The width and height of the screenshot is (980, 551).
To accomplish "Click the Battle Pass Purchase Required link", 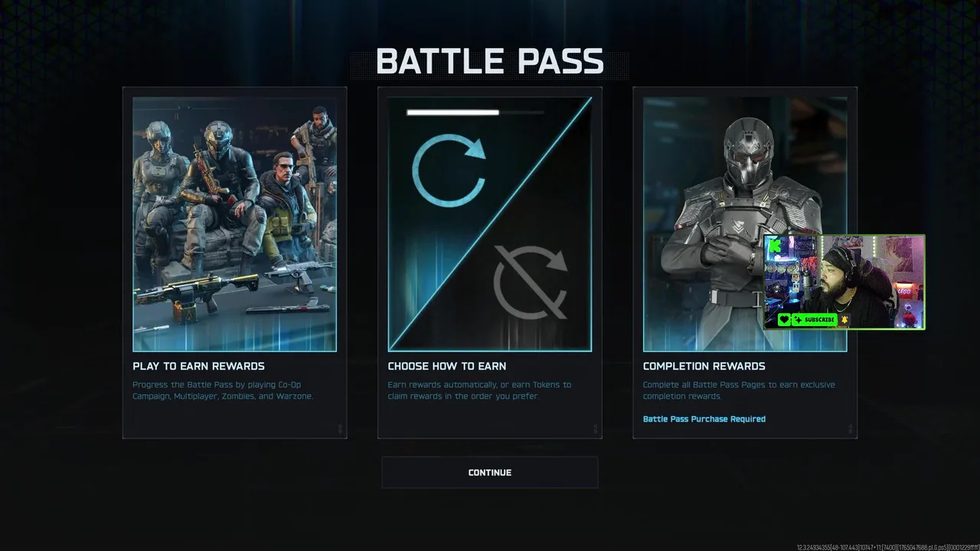I will coord(704,419).
